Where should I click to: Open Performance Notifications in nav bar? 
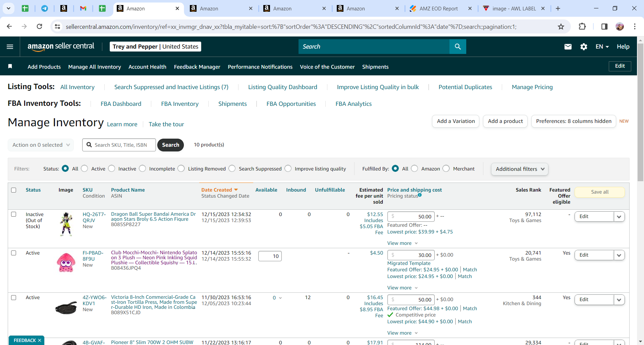pyautogui.click(x=260, y=67)
